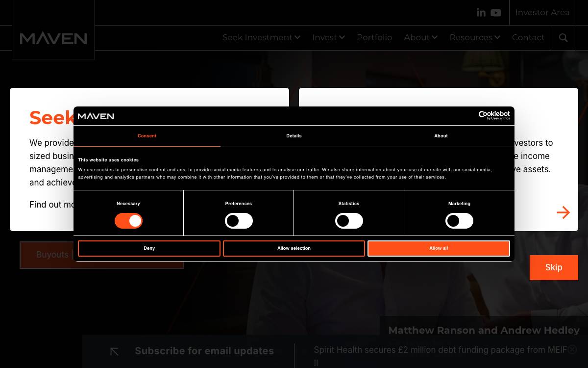Click the Matthew Ranson and Andrew Hedley caption

tap(484, 330)
